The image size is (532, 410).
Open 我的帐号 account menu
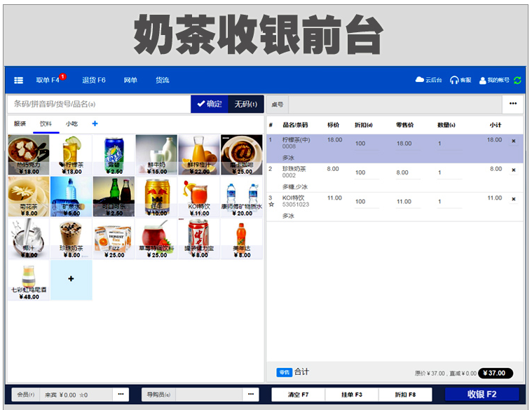click(x=495, y=81)
